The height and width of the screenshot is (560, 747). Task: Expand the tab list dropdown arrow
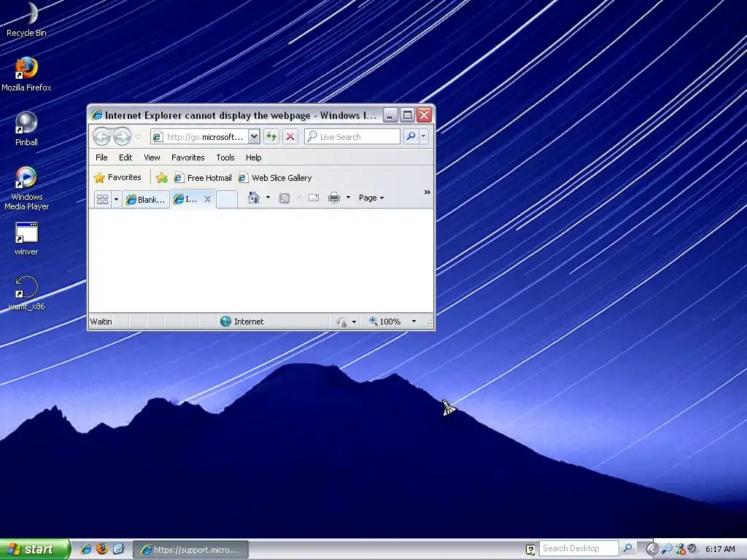pyautogui.click(x=116, y=200)
